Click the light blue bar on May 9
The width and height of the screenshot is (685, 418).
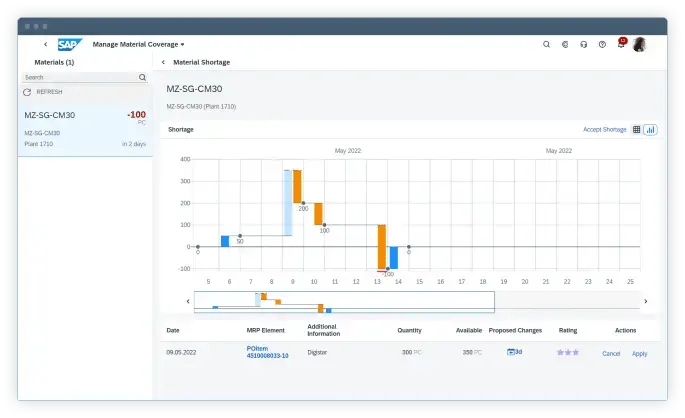(x=288, y=203)
